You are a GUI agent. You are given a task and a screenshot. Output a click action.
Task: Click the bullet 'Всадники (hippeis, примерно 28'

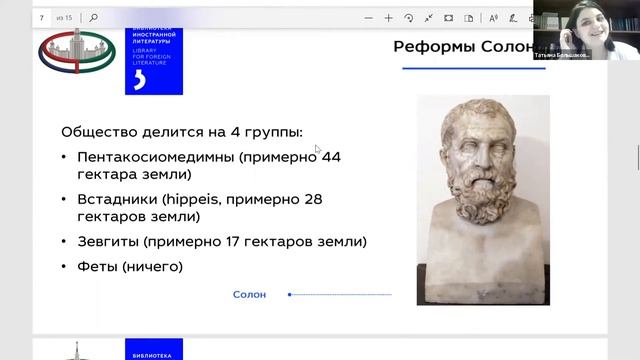coord(200,200)
